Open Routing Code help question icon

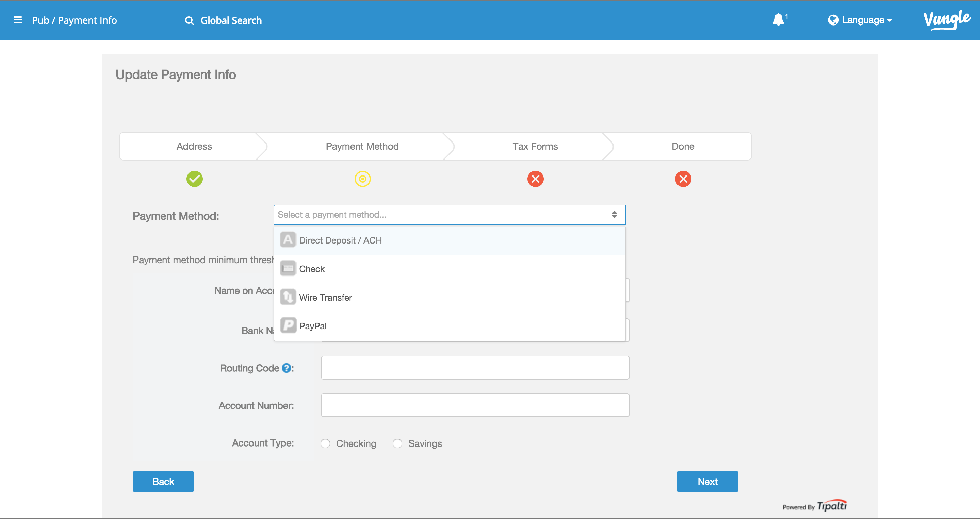[286, 368]
